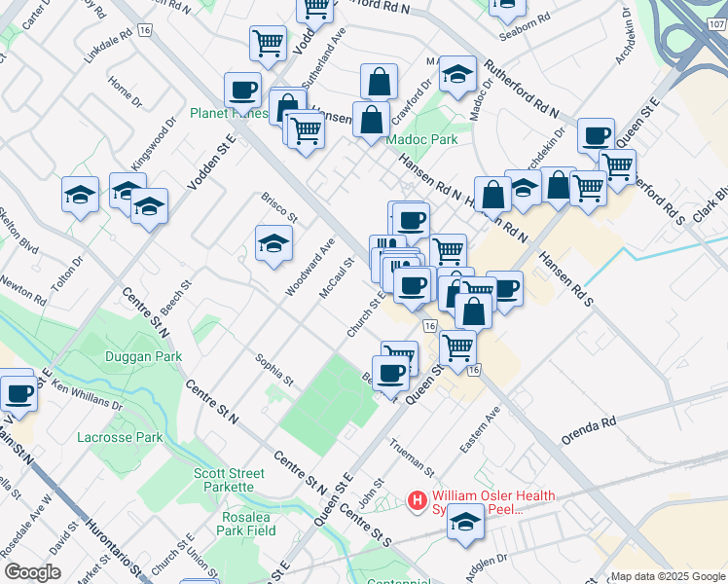Select the Duggan Park label
The height and width of the screenshot is (584, 728).
point(143,357)
